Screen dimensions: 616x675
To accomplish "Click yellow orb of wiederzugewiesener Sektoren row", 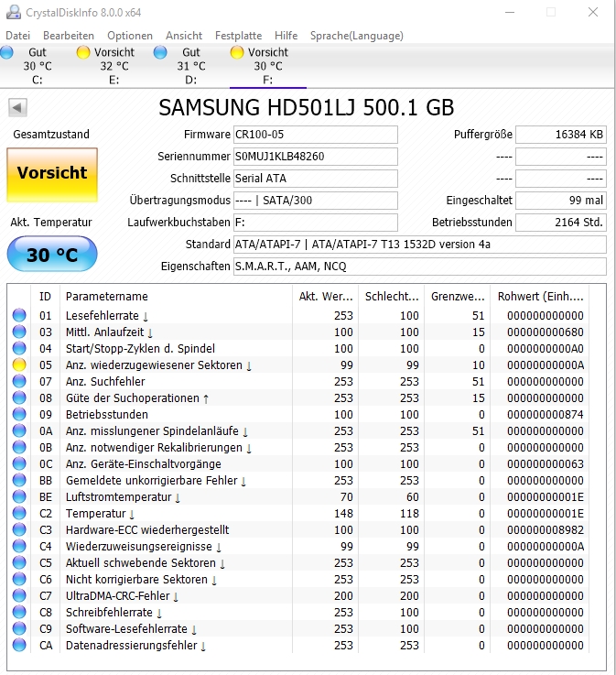I will tap(19, 365).
